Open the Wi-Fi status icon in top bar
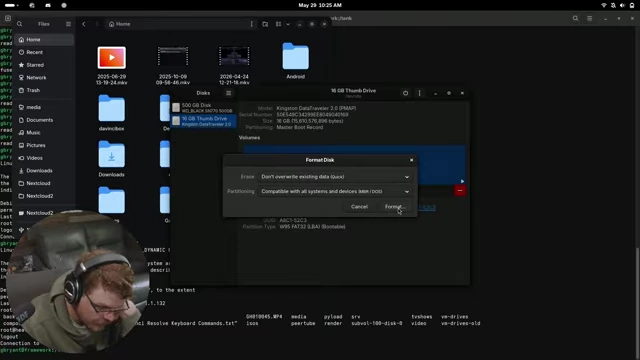Image resolution: width=640 pixels, height=360 pixels. pyautogui.click(x=604, y=5)
